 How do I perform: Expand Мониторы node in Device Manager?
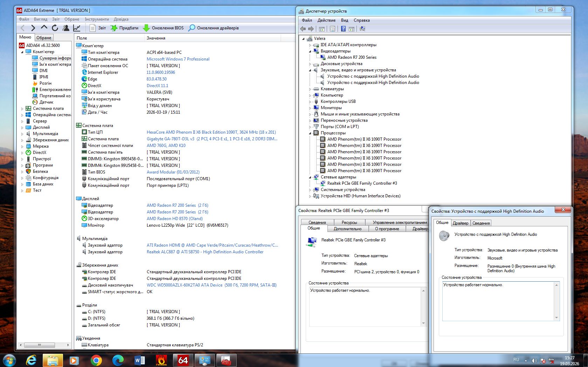(x=310, y=108)
